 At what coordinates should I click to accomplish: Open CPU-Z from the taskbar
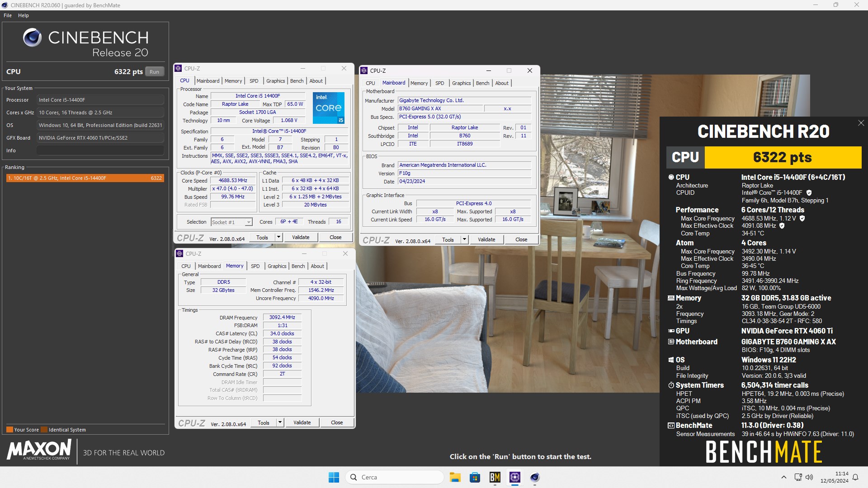point(515,477)
